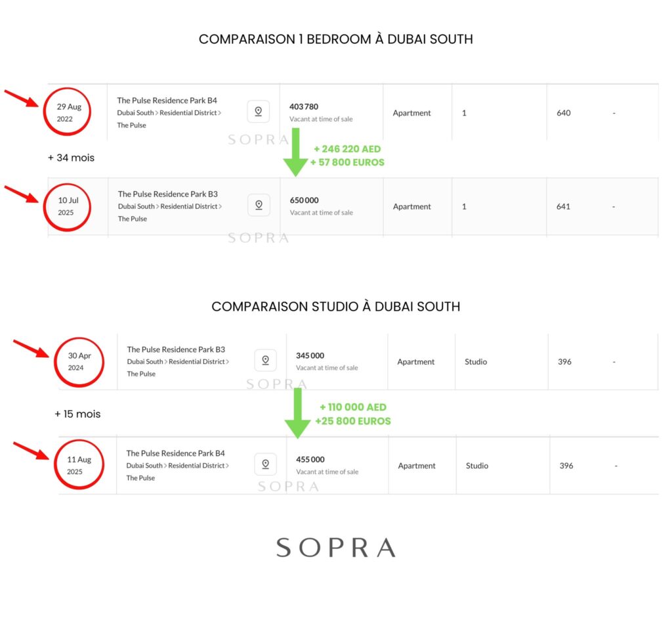Click The Pulse Residence Park B3 1-bedroom title
The image size is (672, 620).
[x=167, y=194]
